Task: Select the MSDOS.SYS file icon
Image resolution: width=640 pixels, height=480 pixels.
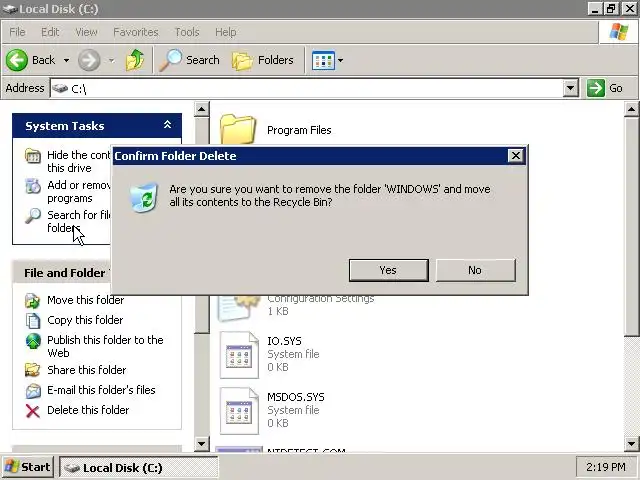Action: (239, 411)
